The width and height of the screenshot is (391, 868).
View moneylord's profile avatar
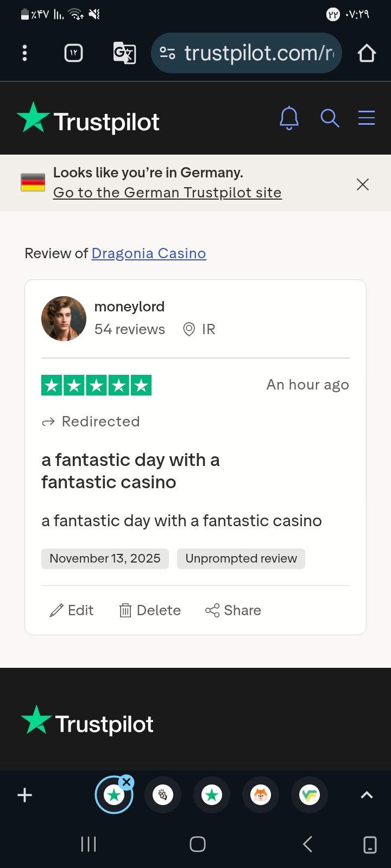click(64, 318)
